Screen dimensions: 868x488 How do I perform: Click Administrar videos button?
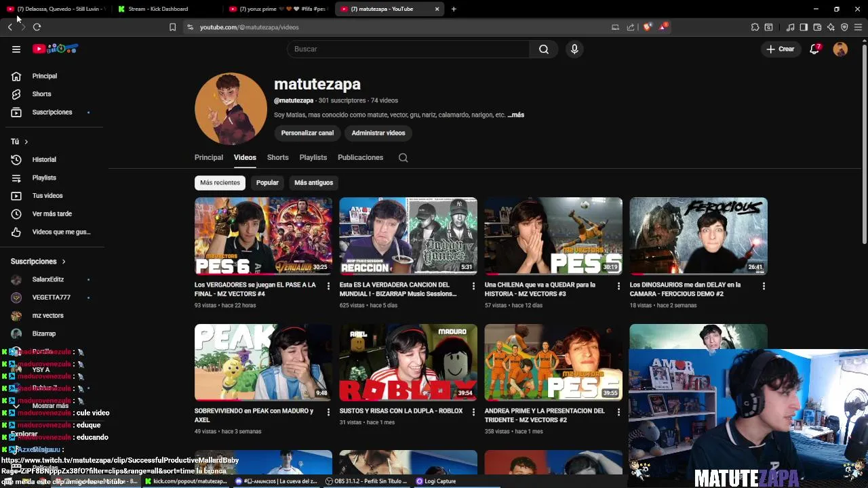coord(378,133)
